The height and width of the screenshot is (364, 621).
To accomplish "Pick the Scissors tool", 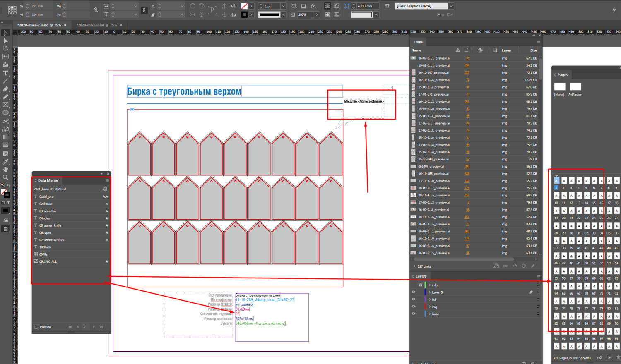I will coord(5,121).
